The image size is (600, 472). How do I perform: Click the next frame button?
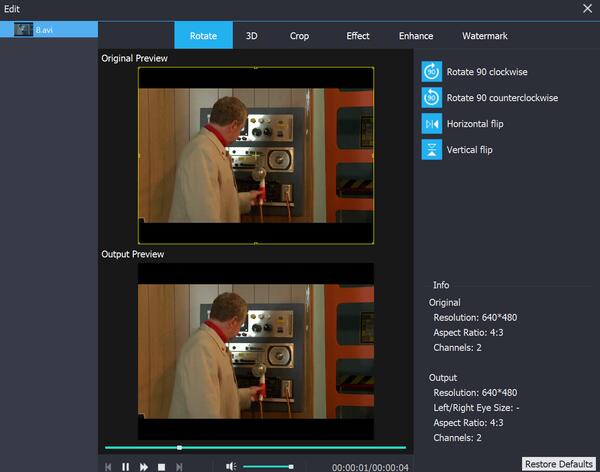tap(179, 466)
